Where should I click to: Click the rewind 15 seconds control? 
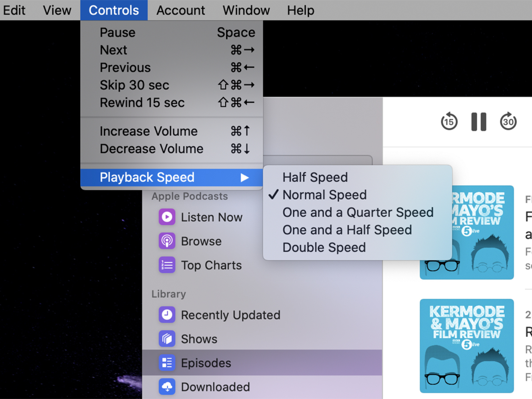(449, 121)
